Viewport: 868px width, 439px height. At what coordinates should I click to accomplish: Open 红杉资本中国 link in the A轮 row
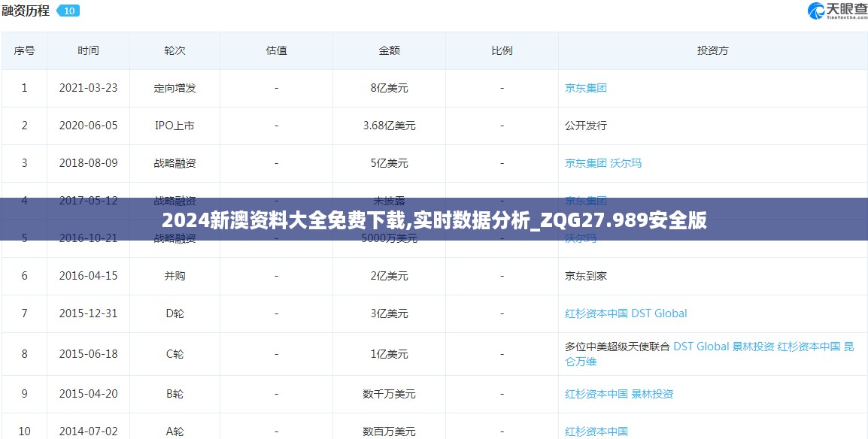596,431
